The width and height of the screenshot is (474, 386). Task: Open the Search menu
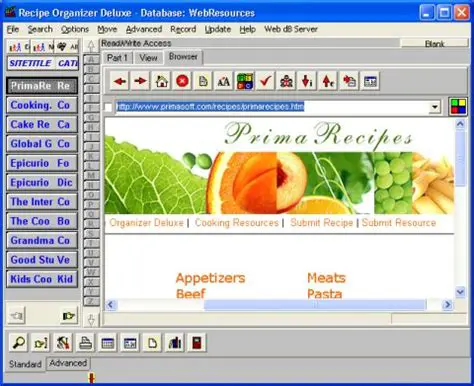pyautogui.click(x=40, y=29)
